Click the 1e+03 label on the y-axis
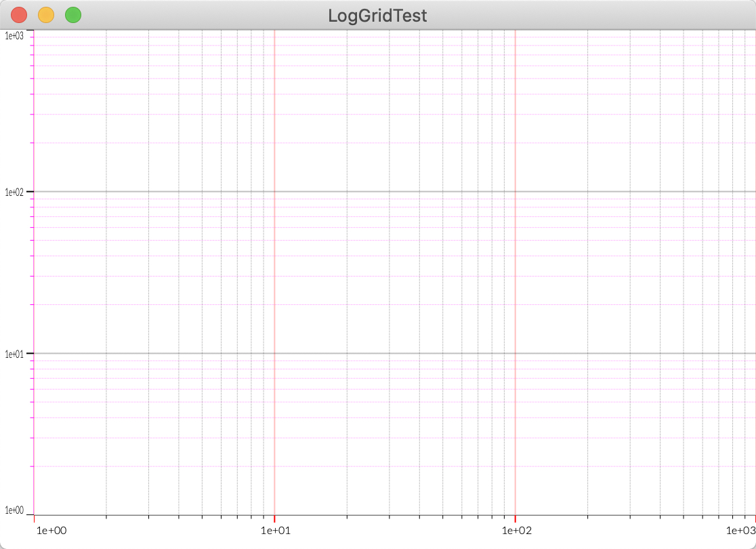 click(x=14, y=36)
